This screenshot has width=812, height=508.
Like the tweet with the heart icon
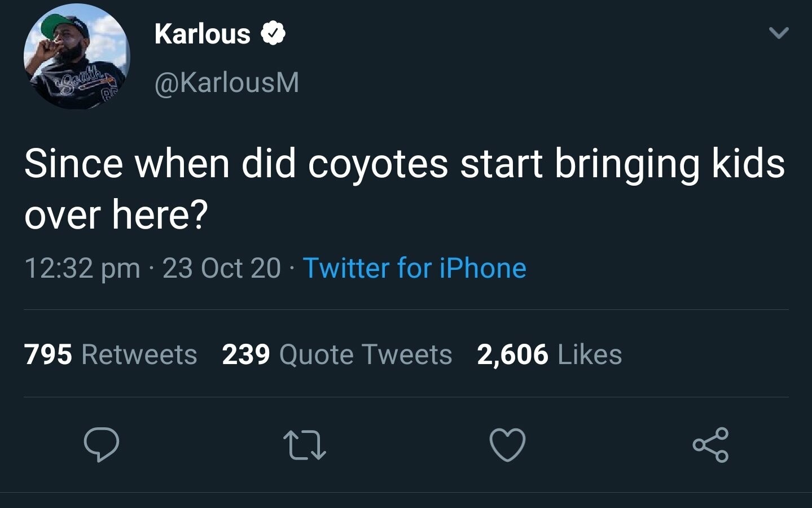pyautogui.click(x=507, y=445)
